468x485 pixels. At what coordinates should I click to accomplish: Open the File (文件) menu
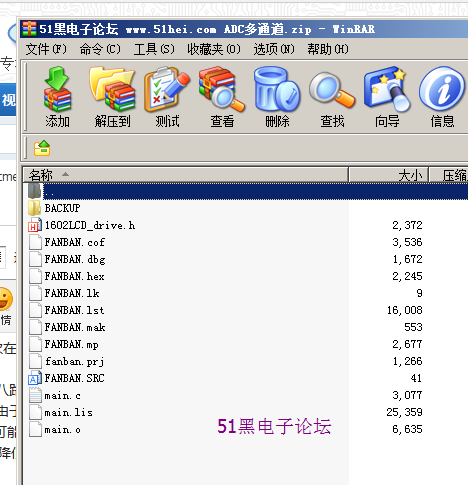coord(46,49)
